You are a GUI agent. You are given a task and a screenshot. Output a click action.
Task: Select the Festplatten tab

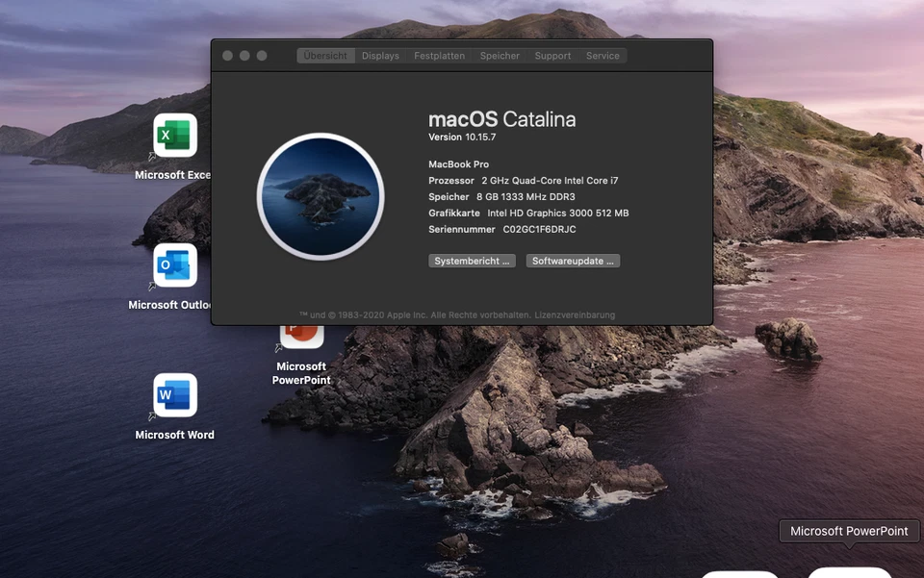click(439, 56)
